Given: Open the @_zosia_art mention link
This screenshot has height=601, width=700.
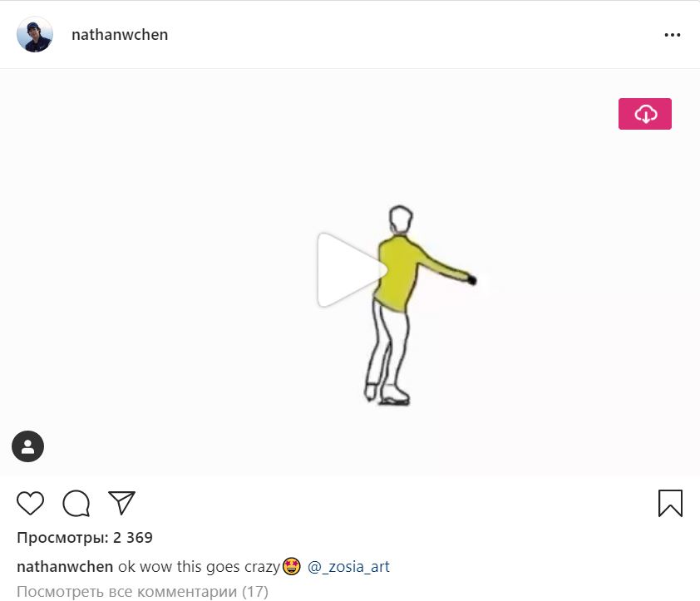Looking at the screenshot, I should click(x=348, y=567).
